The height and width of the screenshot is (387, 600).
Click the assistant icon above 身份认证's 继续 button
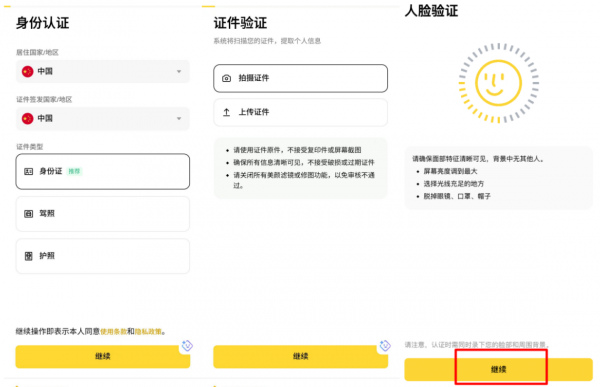pos(187,346)
